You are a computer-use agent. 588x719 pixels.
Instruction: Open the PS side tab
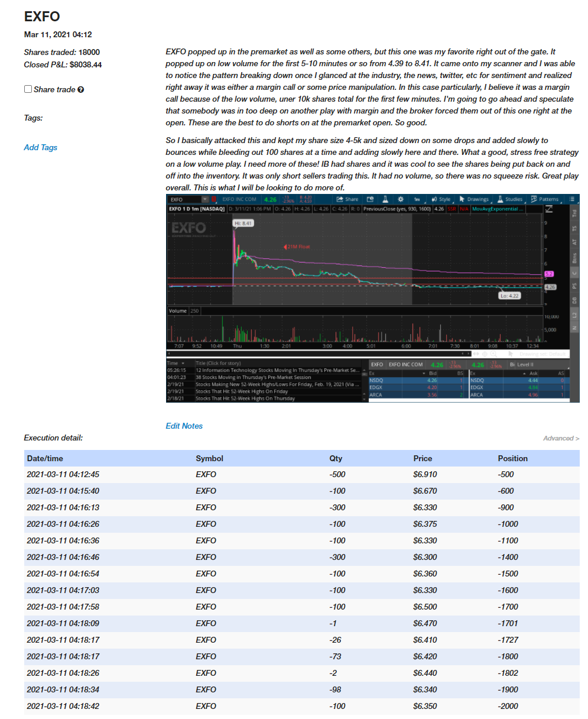(574, 286)
